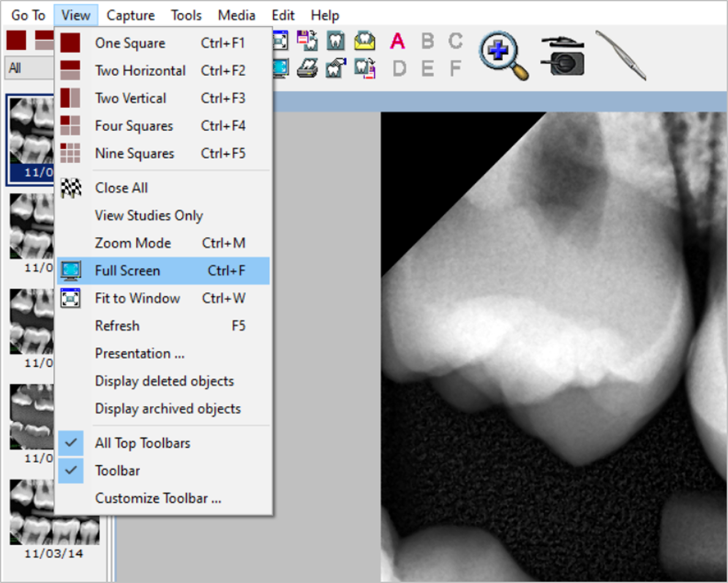Open the Edit menu
This screenshot has width=728, height=583.
pyautogui.click(x=283, y=15)
